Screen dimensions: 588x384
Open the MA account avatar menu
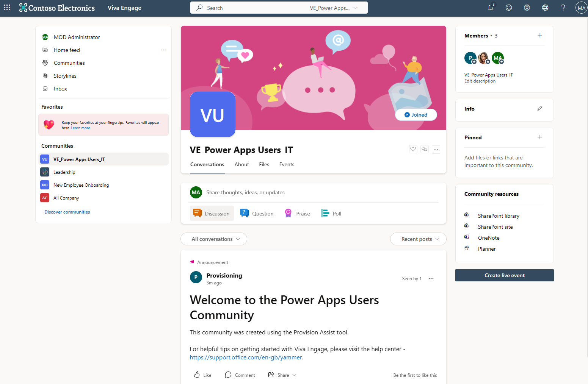[581, 8]
